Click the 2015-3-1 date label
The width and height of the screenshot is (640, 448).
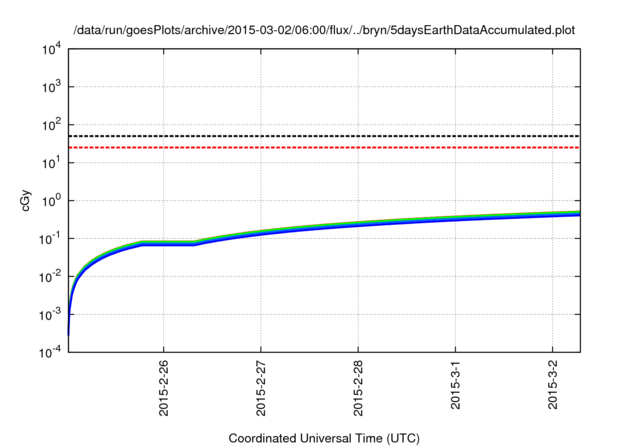455,385
